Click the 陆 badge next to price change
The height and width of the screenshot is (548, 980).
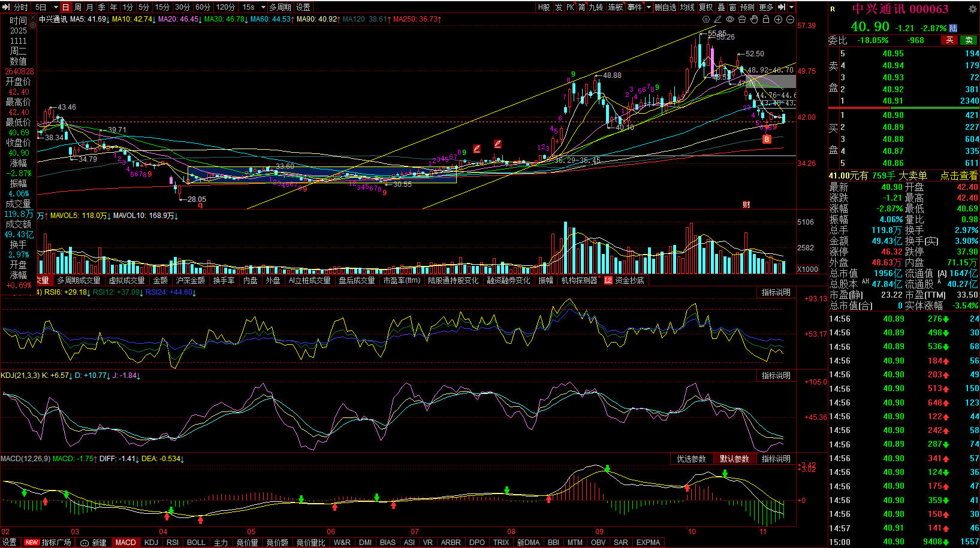pos(953,28)
